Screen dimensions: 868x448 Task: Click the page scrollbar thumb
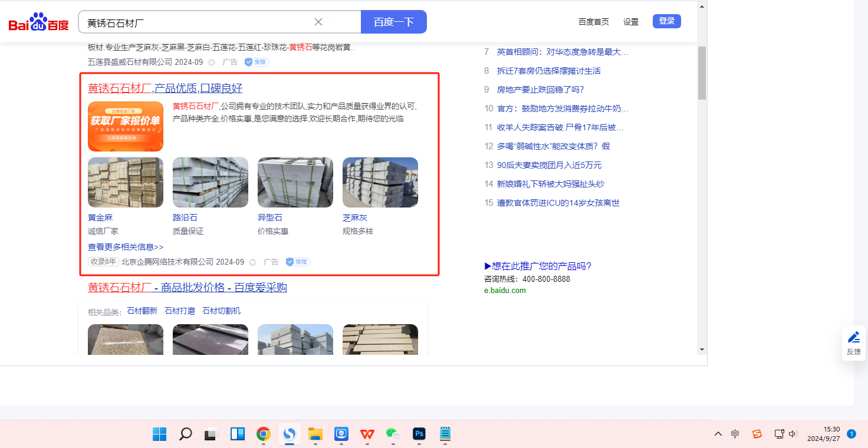click(x=702, y=73)
